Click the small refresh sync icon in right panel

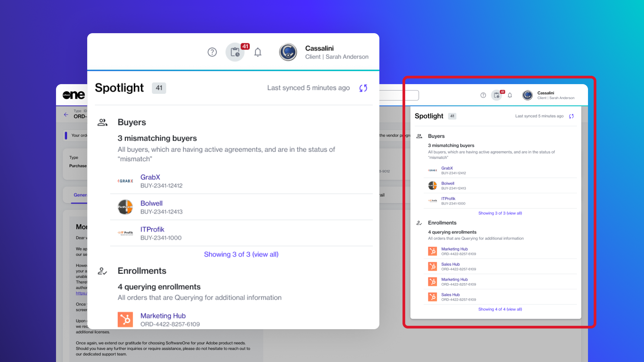click(x=571, y=116)
